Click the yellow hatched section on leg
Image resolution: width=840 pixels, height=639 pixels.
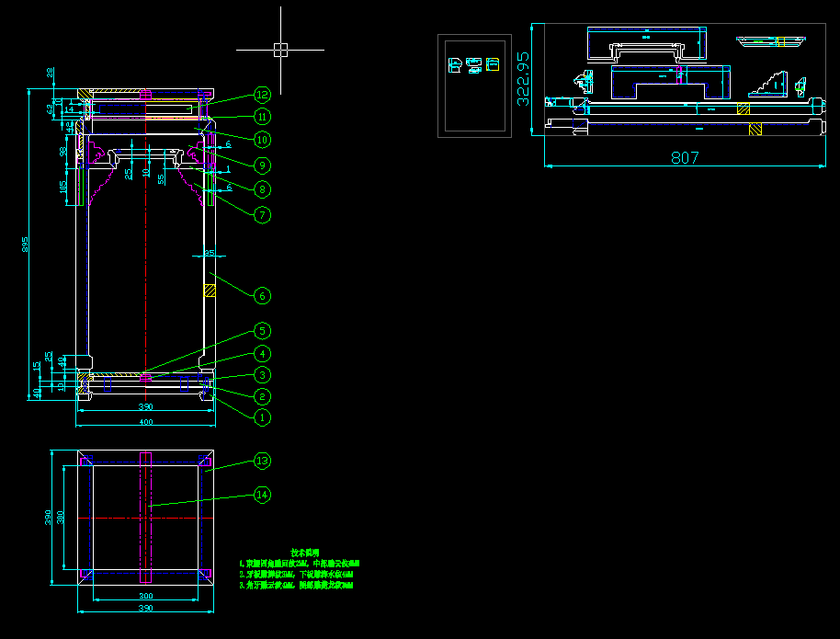tap(210, 291)
